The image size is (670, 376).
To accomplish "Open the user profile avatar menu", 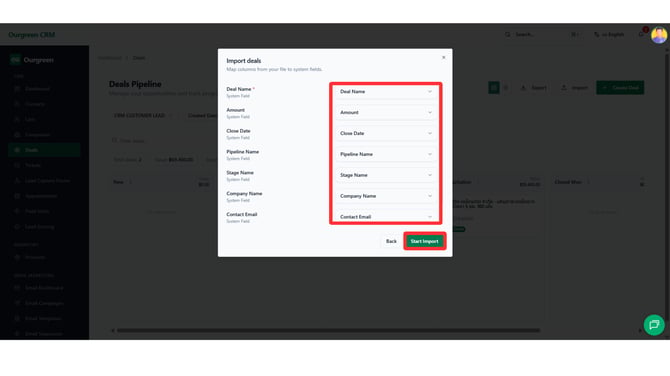I will [658, 35].
